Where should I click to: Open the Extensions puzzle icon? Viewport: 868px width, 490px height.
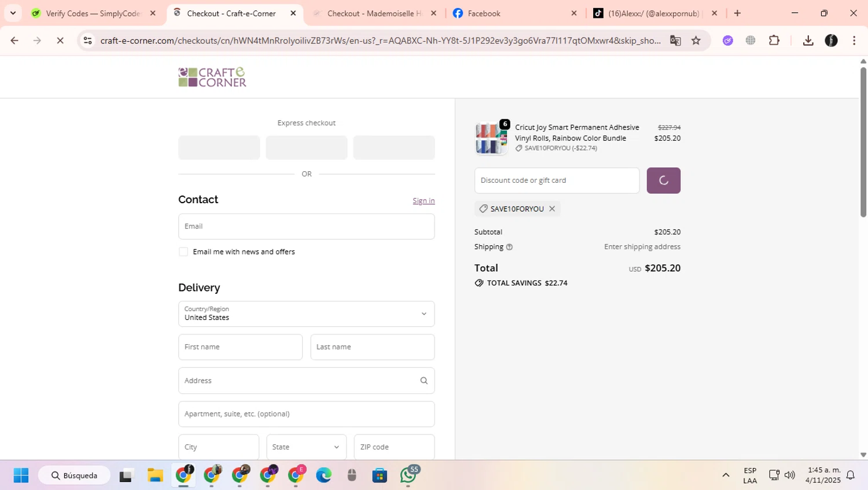click(x=774, y=40)
